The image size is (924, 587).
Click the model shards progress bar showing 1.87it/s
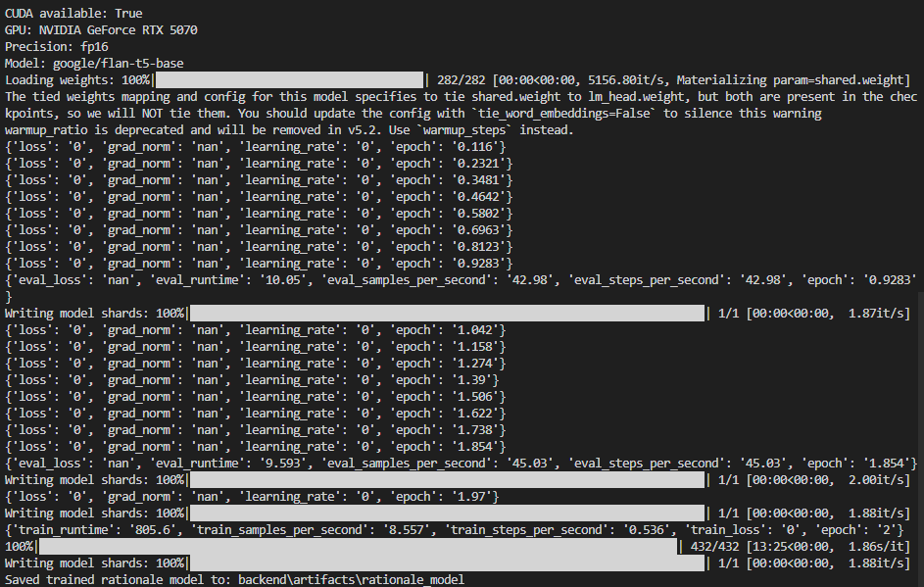point(447,314)
